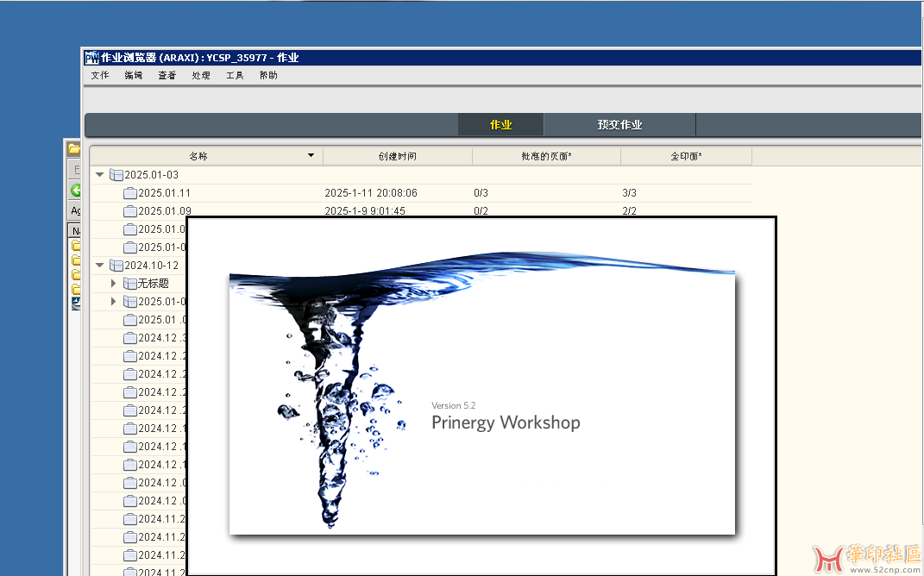
Task: Click approved pages value 0/2
Action: pyautogui.click(x=481, y=211)
